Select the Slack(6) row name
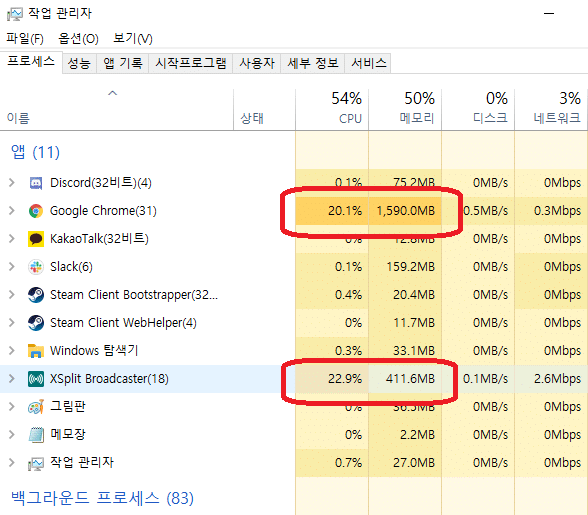The height and width of the screenshot is (515, 588). pos(71,267)
